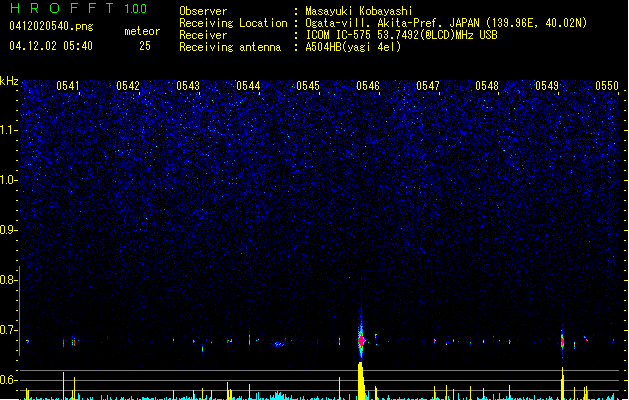629x400 pixels.
Task: Click the 0547 time marker
Action: tap(428, 85)
